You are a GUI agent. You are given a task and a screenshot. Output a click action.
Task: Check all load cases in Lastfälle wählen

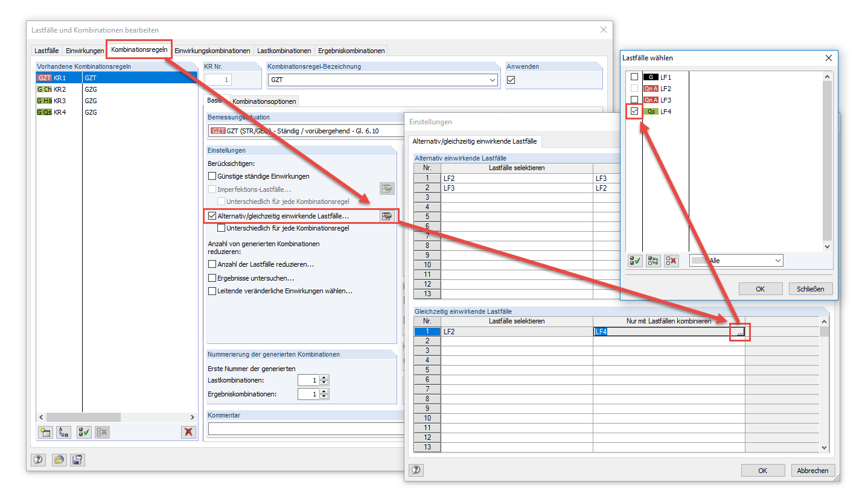635,261
